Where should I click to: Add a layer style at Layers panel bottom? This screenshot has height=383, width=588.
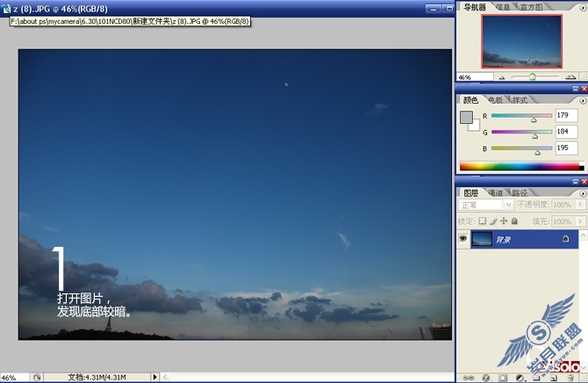tap(485, 378)
